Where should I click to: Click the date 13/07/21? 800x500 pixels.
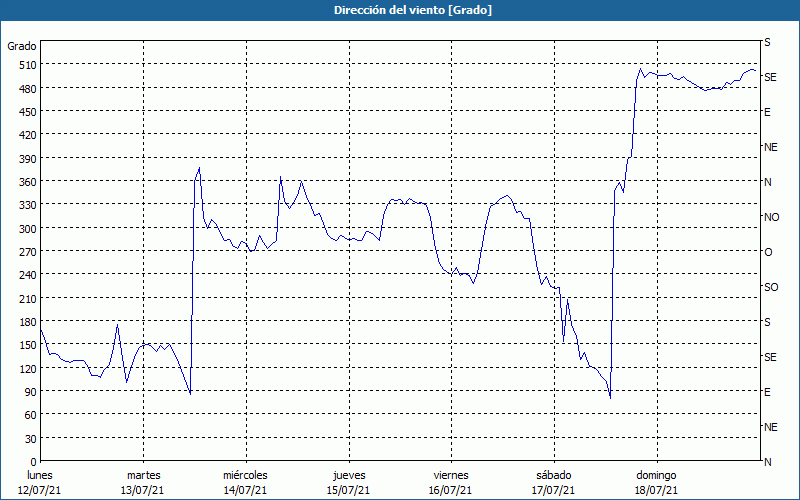(x=142, y=490)
